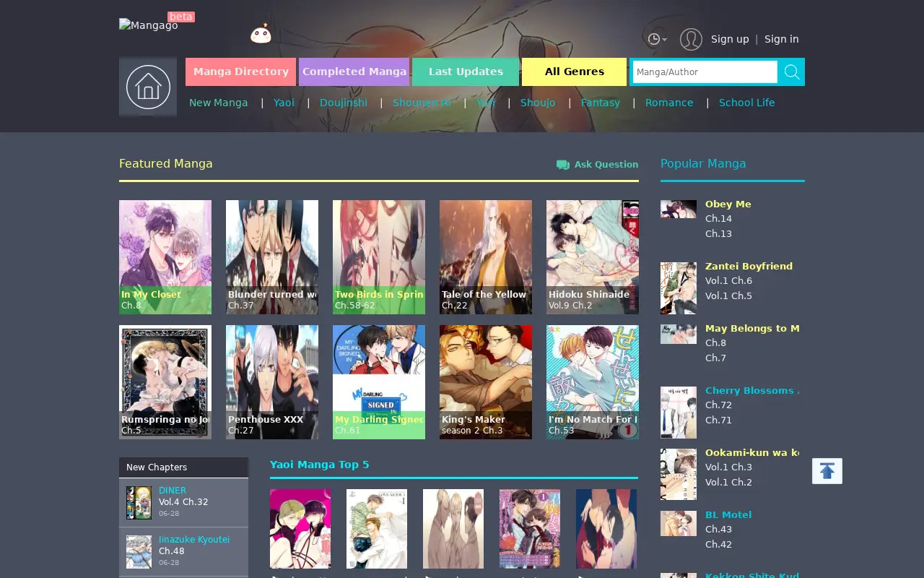
Task: Open the King's Maker cover thumbnail
Action: coord(486,382)
